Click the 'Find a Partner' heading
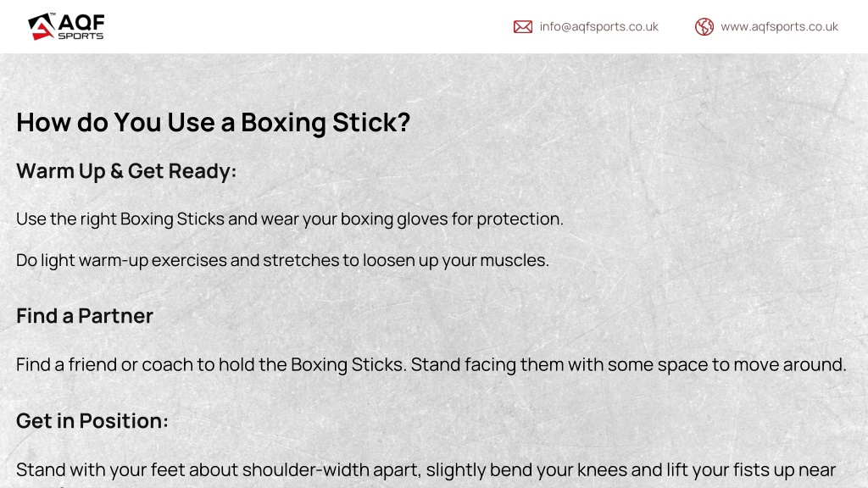 (x=85, y=316)
